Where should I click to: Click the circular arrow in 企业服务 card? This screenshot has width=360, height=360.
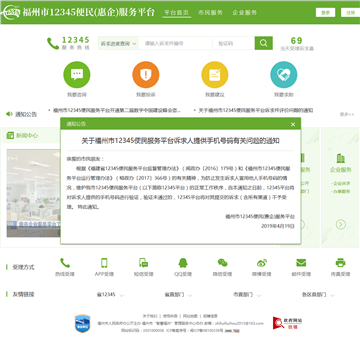pyautogui.click(x=341, y=225)
